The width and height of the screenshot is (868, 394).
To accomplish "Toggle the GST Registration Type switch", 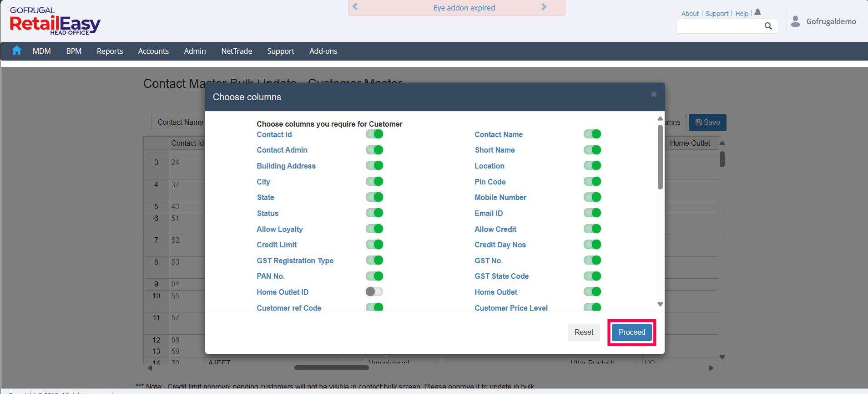I will [x=374, y=260].
